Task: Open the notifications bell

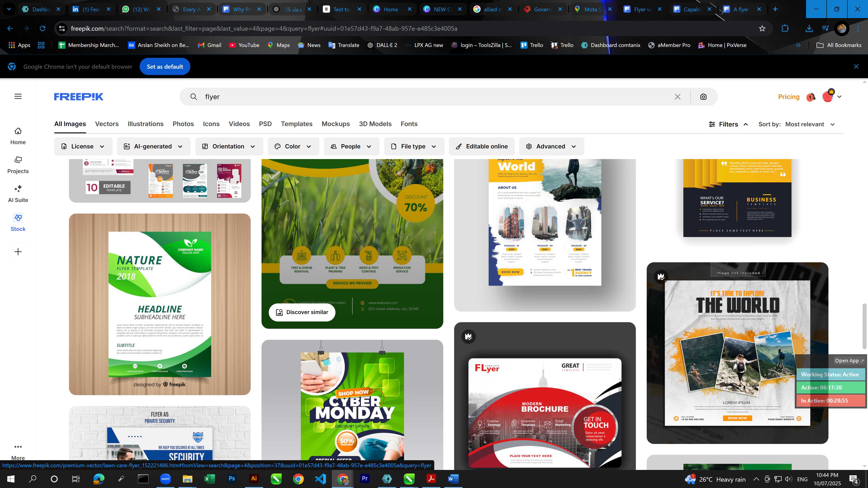Action: pyautogui.click(x=810, y=97)
